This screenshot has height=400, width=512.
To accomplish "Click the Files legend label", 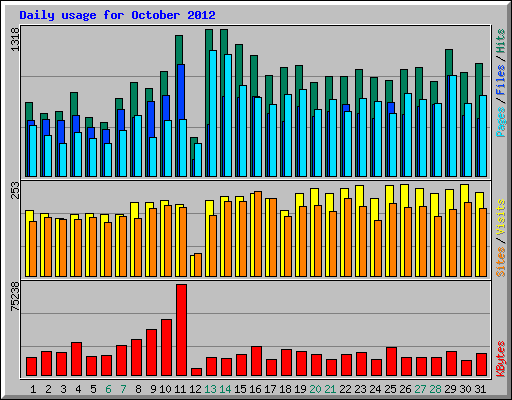I will [x=500, y=80].
